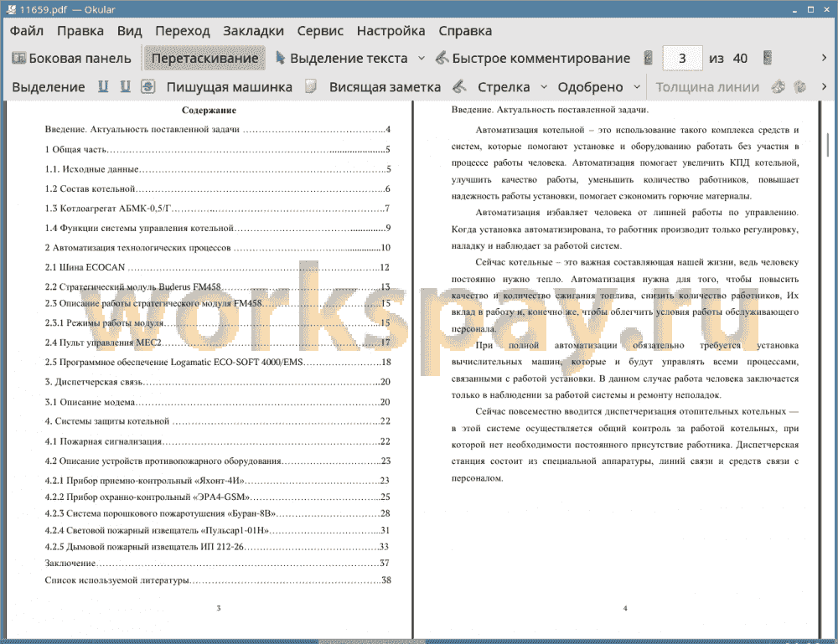Click the contents entry 1 Общая часть
This screenshot has height=644, width=838.
pyautogui.click(x=218, y=149)
